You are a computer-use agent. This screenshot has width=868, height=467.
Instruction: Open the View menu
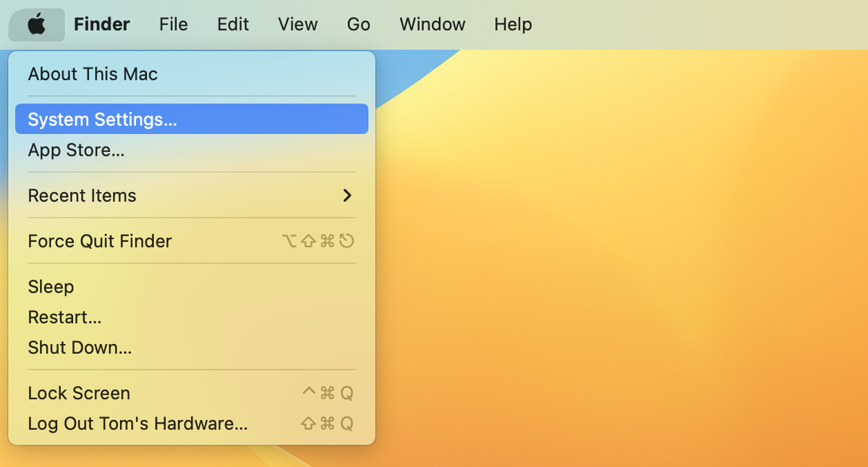coord(297,24)
